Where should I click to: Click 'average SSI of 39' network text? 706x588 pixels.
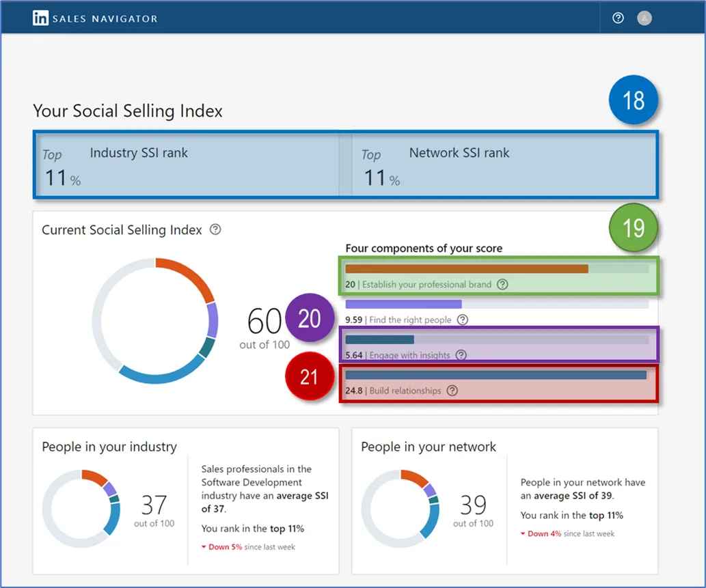click(x=573, y=496)
